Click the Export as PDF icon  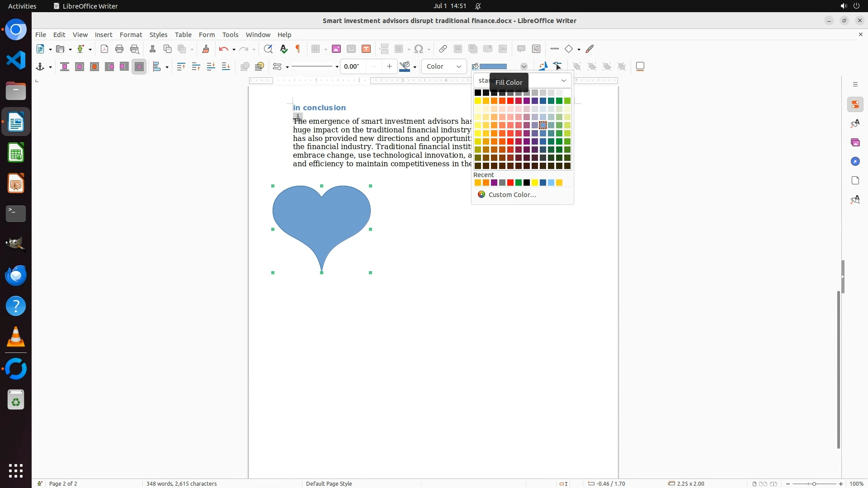pyautogui.click(x=104, y=49)
